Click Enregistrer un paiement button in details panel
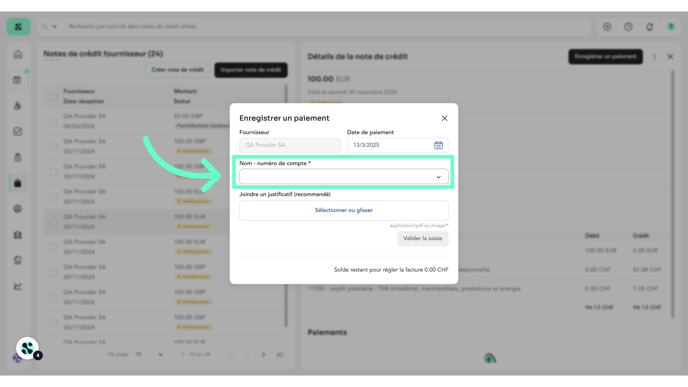Viewport: 688px width, 387px height. (x=606, y=57)
